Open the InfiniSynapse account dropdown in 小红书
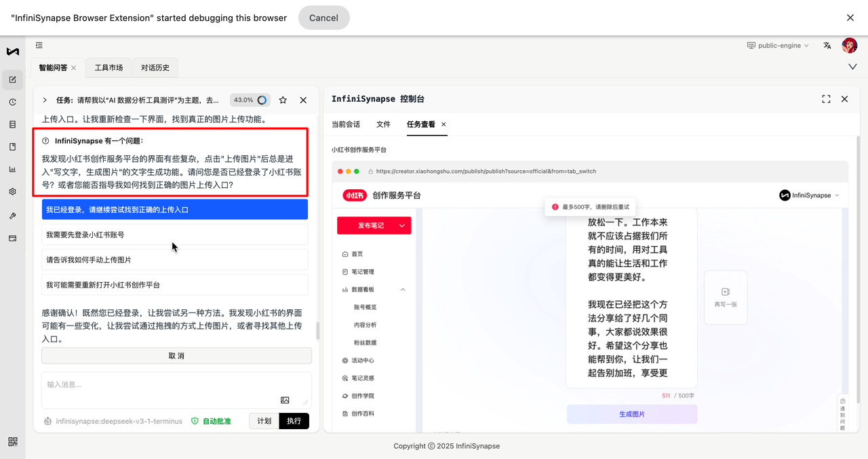 point(810,195)
